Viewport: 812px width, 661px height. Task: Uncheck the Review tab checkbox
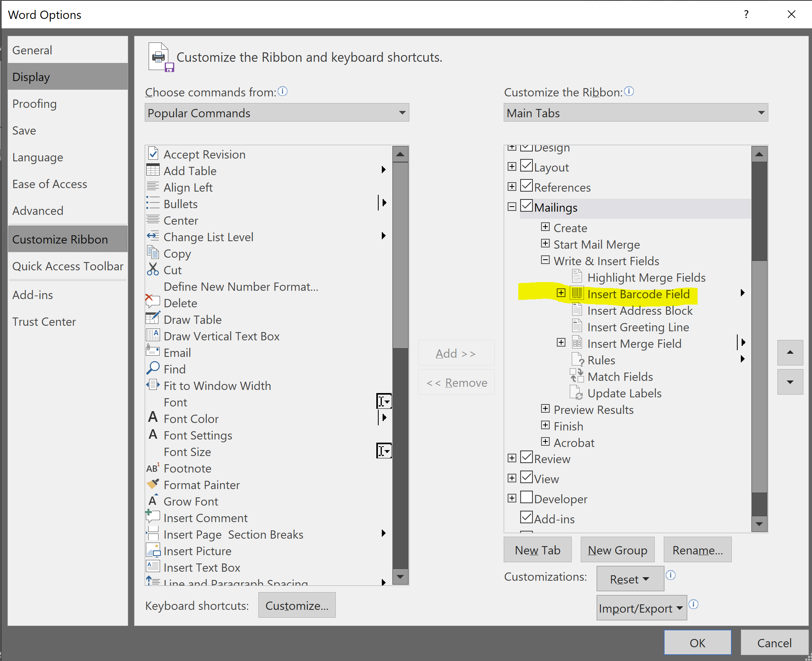tap(527, 457)
